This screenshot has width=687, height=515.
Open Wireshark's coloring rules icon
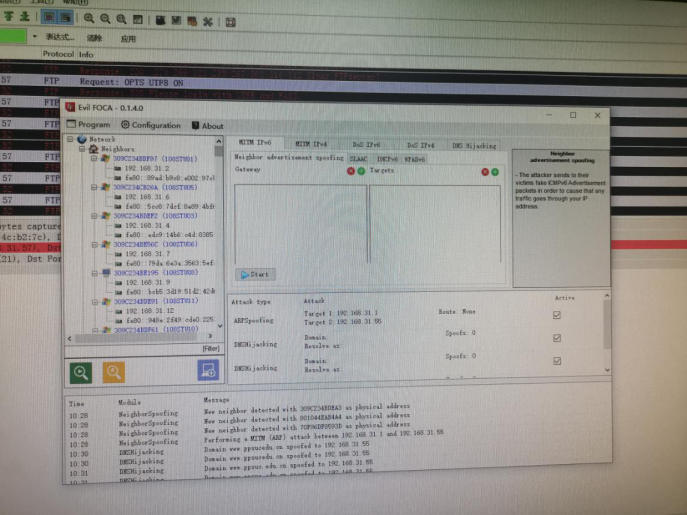(x=192, y=21)
